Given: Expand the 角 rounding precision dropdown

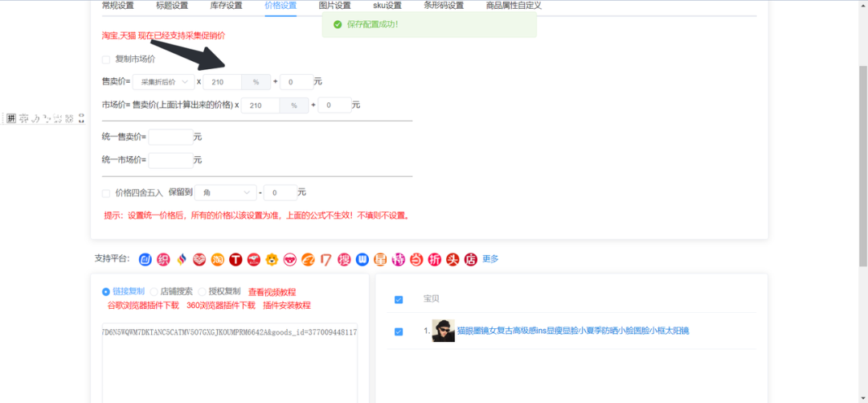Looking at the screenshot, I should point(226,192).
